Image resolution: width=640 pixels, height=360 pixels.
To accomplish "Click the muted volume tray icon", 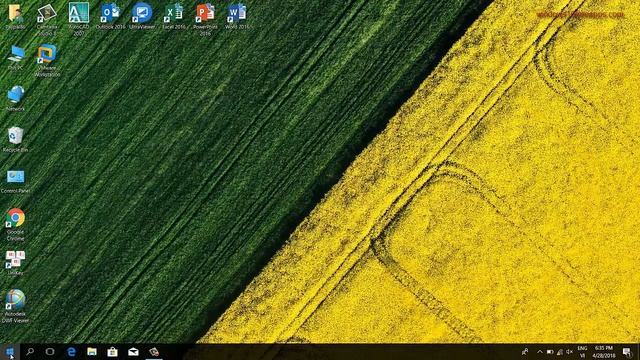I will coord(569,352).
